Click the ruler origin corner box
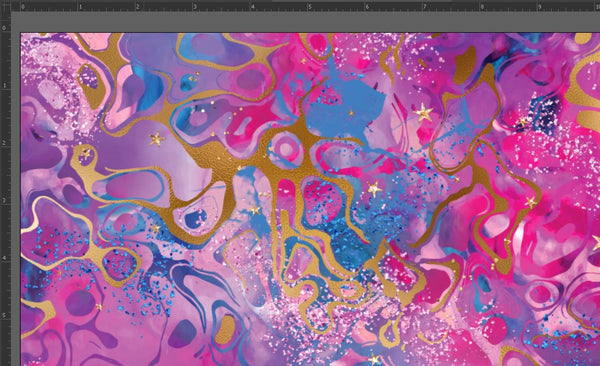This screenshot has height=366, width=600. coord(5,6)
